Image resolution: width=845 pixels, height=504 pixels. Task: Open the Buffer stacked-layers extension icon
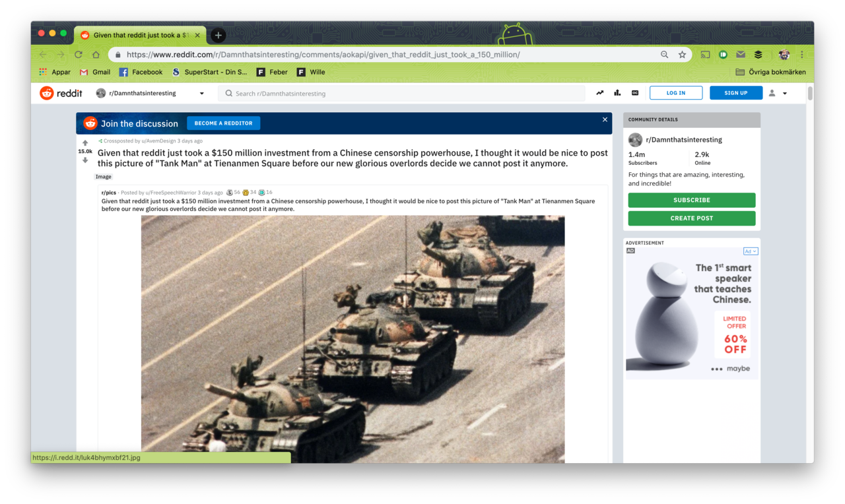pyautogui.click(x=759, y=55)
